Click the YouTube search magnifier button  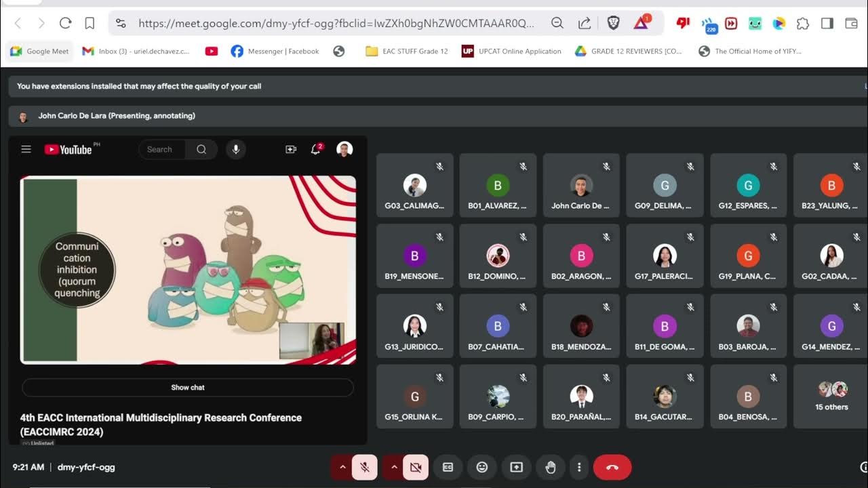(x=201, y=149)
